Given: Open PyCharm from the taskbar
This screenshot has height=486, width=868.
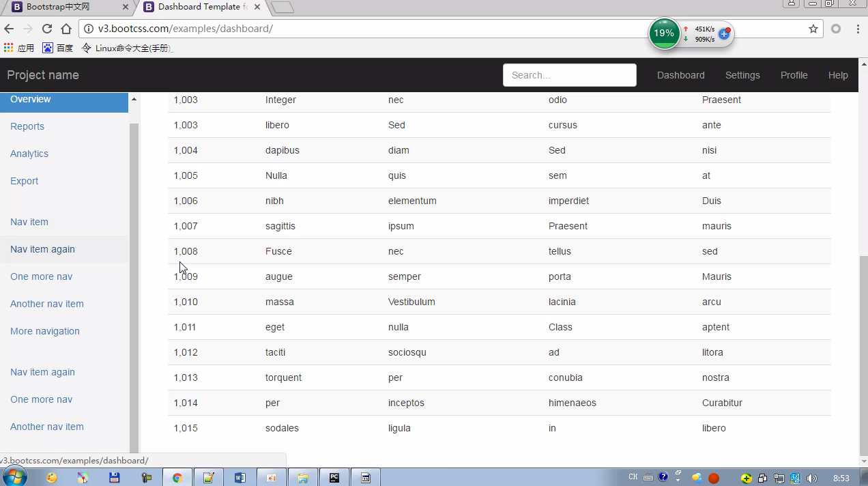Looking at the screenshot, I should [x=334, y=478].
